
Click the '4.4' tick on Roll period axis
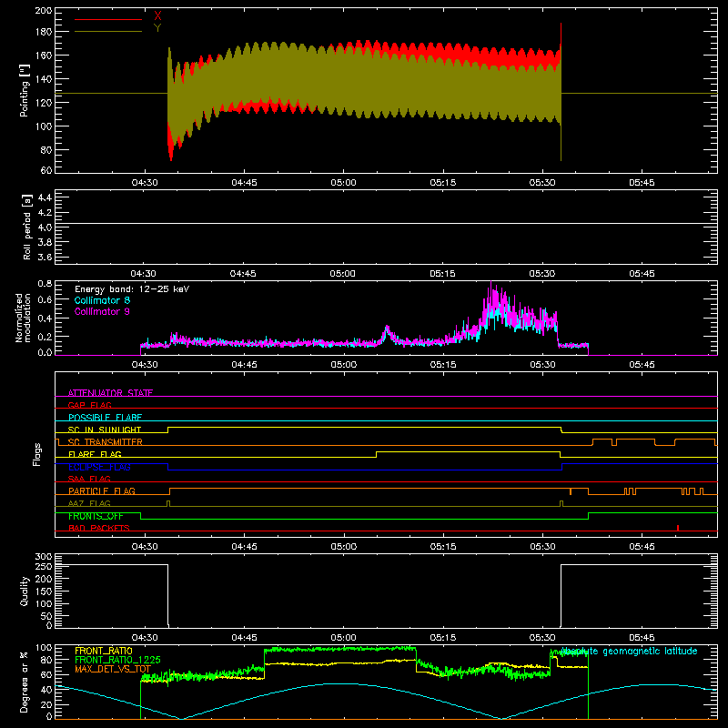[x=44, y=197]
